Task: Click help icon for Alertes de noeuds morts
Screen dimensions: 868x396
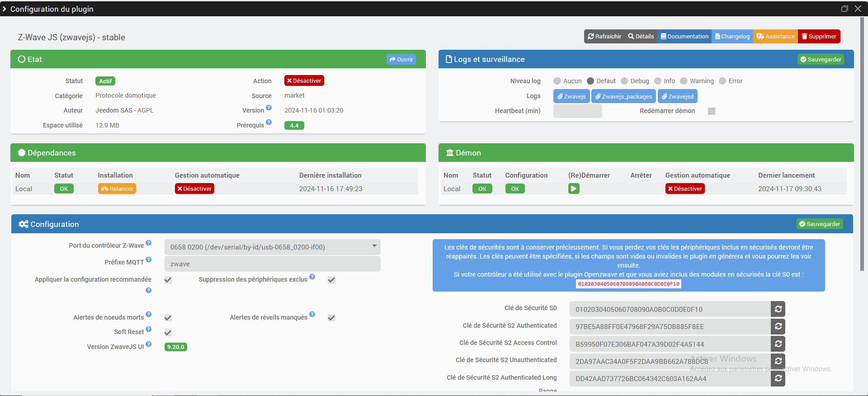Action: (149, 314)
